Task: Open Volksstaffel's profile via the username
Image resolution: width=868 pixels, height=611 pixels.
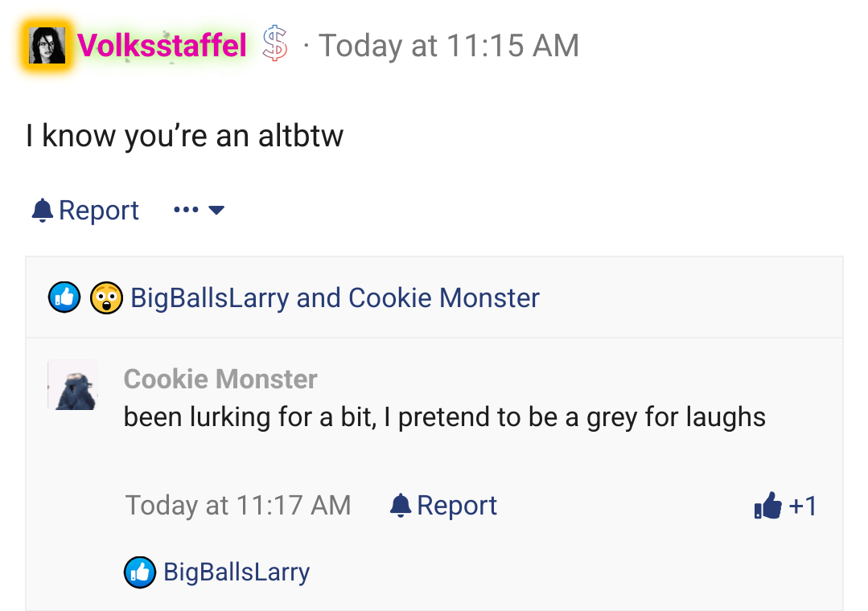Action: click(162, 46)
